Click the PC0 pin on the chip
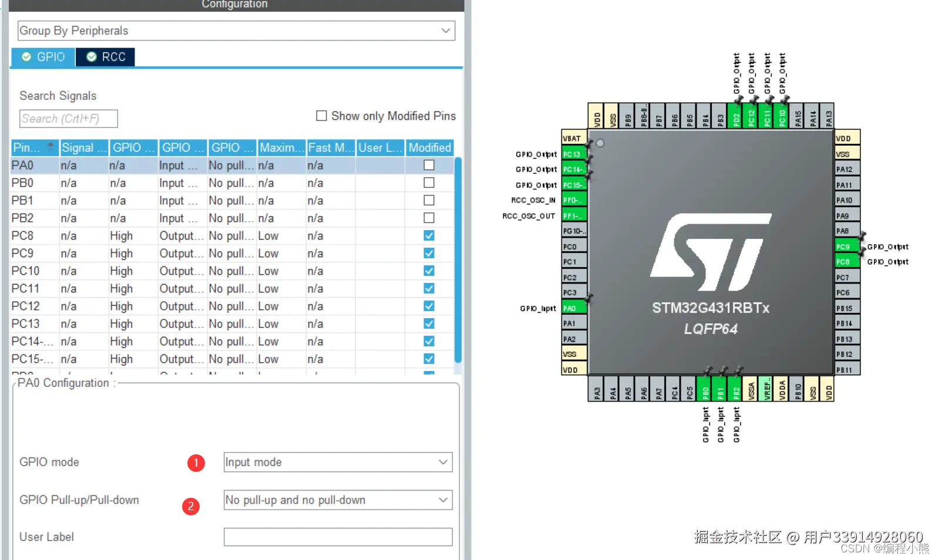This screenshot has width=938, height=560. (x=574, y=247)
